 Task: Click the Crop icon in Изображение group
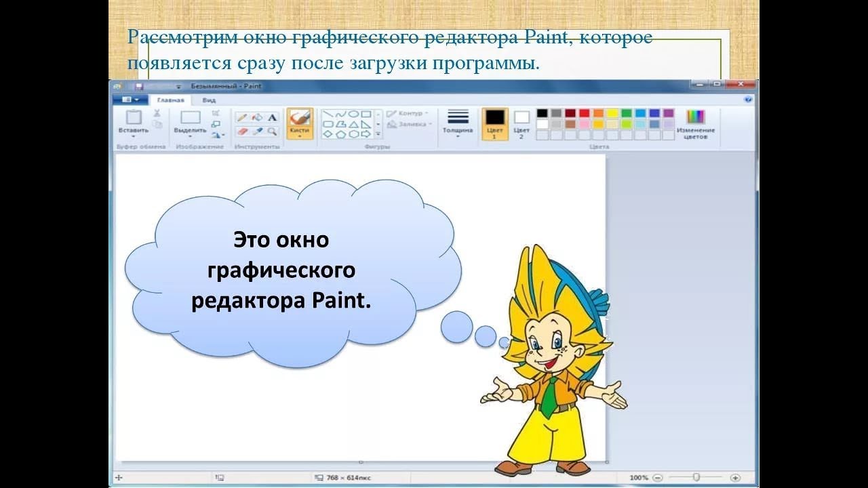tap(216, 113)
